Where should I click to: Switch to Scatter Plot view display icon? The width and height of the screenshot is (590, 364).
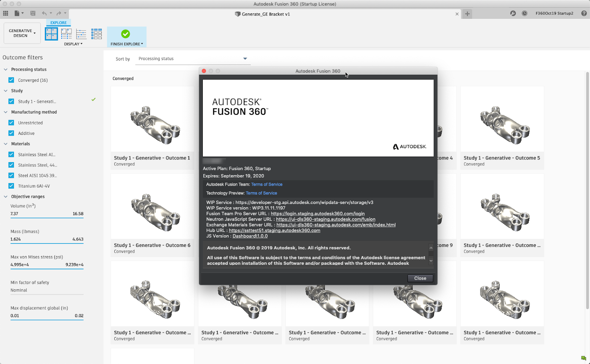(81, 34)
